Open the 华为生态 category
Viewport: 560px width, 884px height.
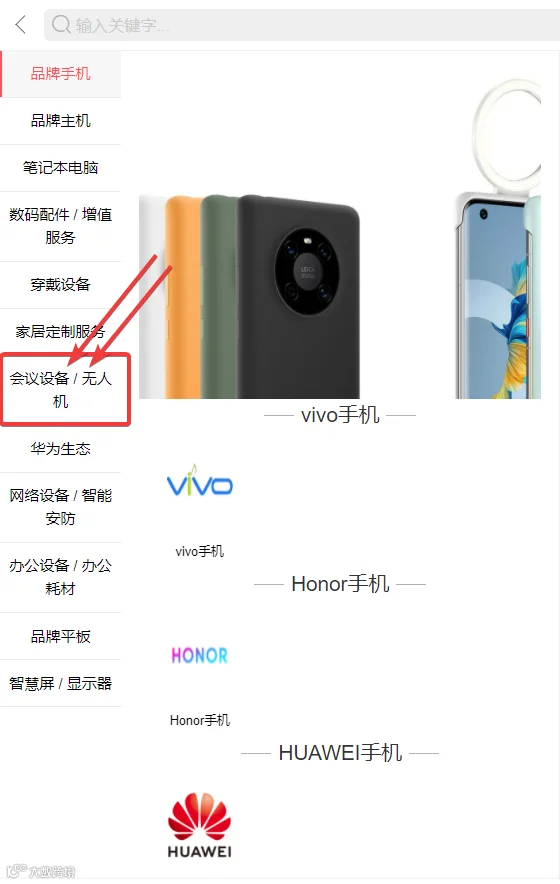click(x=60, y=449)
